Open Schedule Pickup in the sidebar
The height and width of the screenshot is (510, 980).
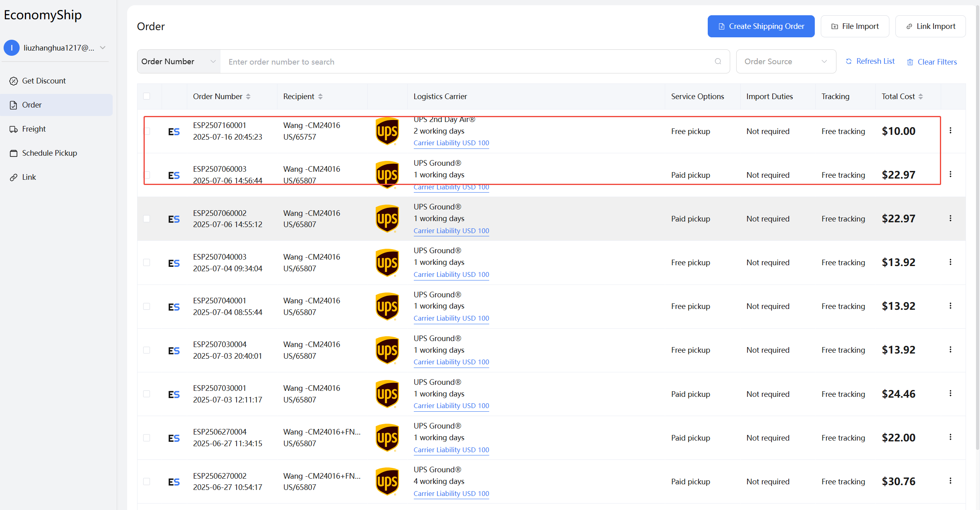[49, 153]
